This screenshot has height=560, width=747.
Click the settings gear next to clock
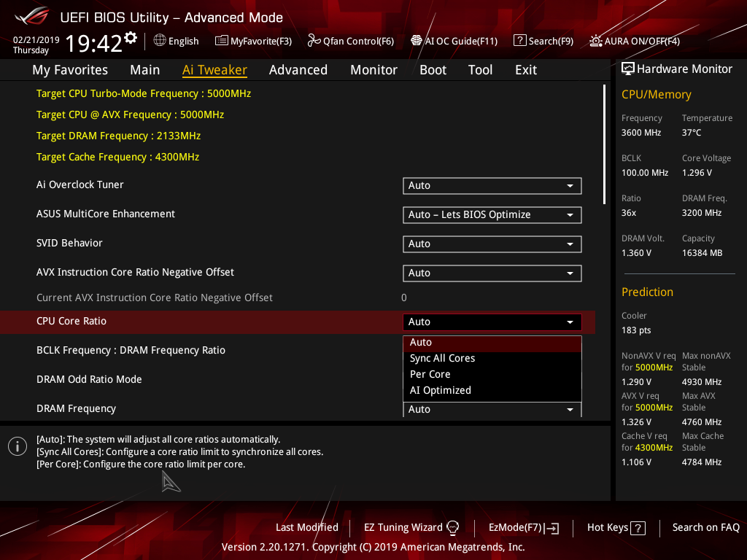[x=131, y=37]
